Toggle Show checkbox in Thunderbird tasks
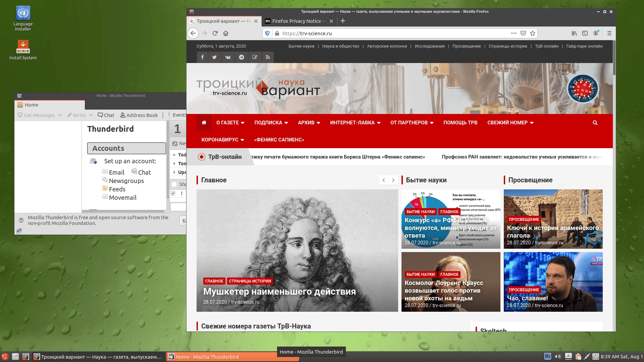644x362 pixels. tap(174, 184)
